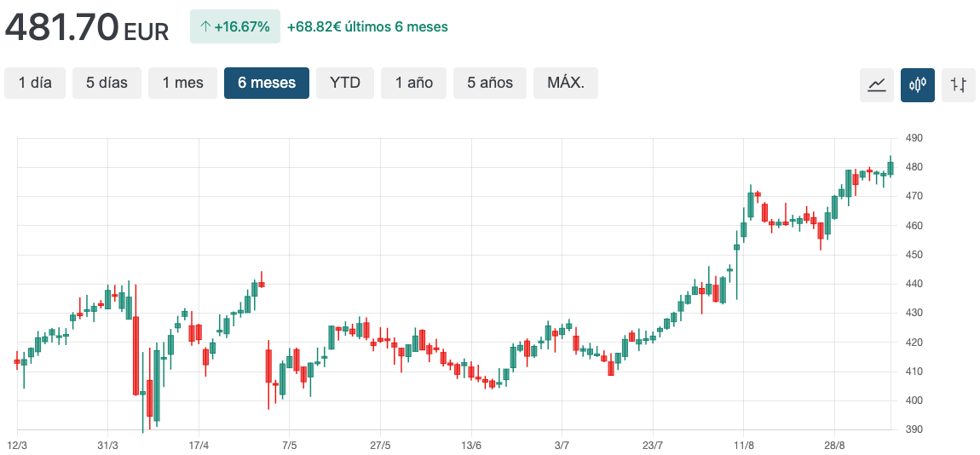The image size is (980, 455).
Task: Click the 390 price axis label
Action: [x=914, y=430]
